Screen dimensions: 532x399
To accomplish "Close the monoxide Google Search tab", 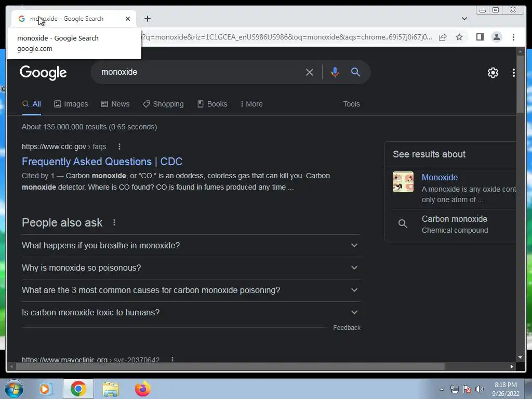I will (128, 19).
